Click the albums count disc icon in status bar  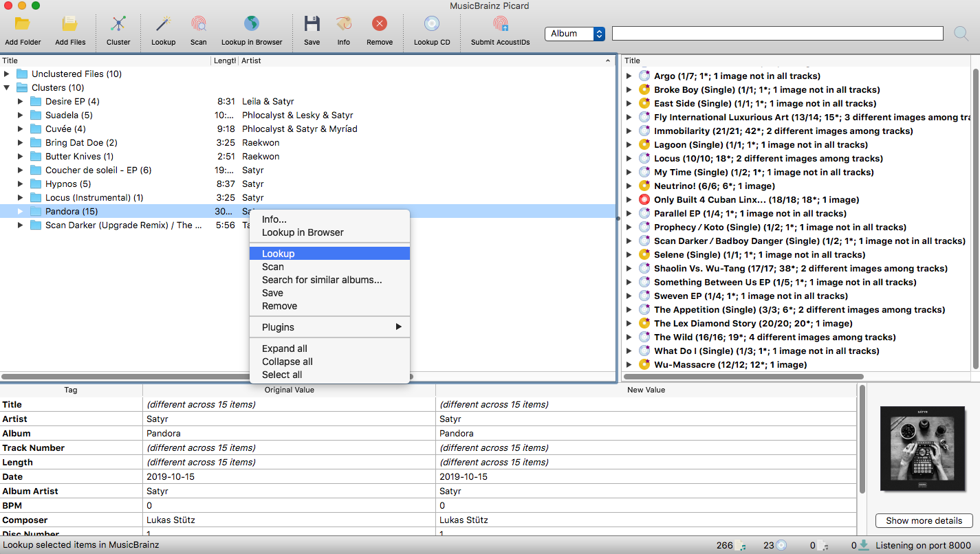(781, 546)
